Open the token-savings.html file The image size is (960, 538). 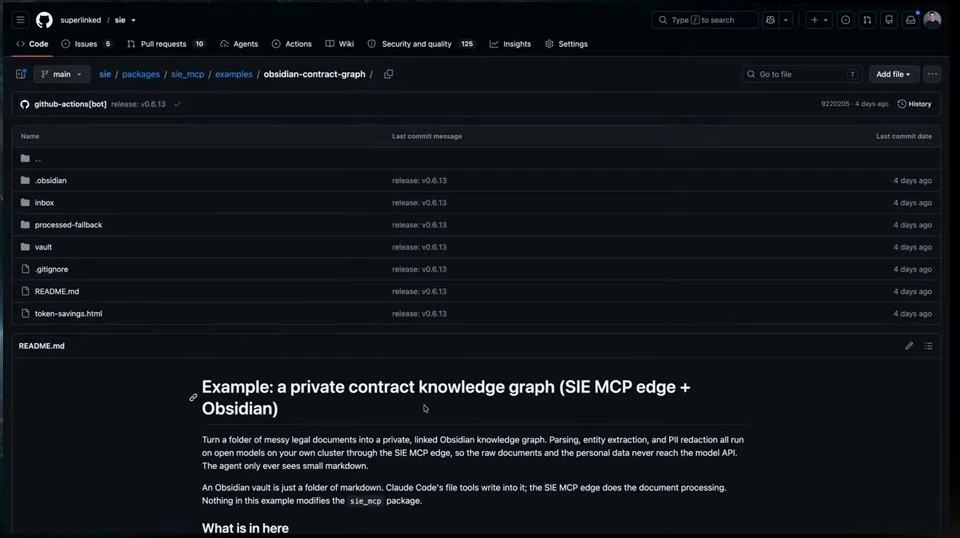[69, 313]
